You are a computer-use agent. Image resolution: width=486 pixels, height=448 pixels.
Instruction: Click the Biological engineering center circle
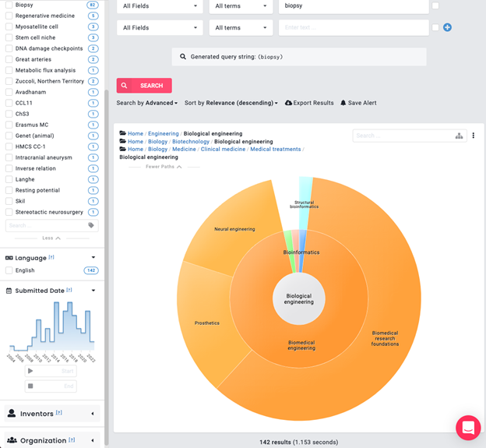tap(299, 299)
